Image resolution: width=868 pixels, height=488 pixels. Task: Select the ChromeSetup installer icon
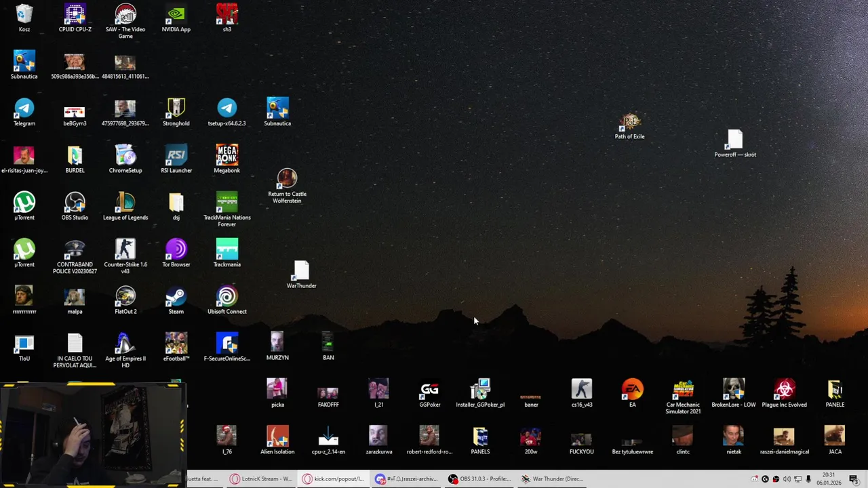(x=125, y=159)
